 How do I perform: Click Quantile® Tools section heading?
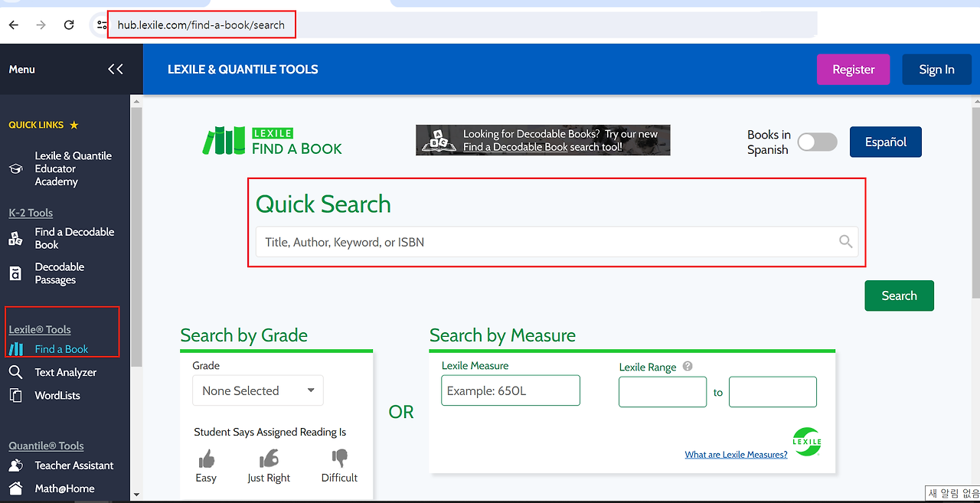[46, 446]
